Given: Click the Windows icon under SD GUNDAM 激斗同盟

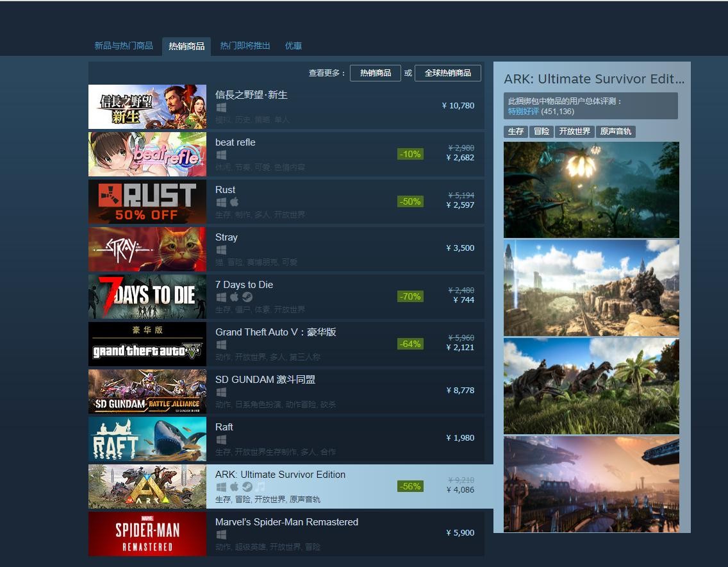Looking at the screenshot, I should click(221, 392).
